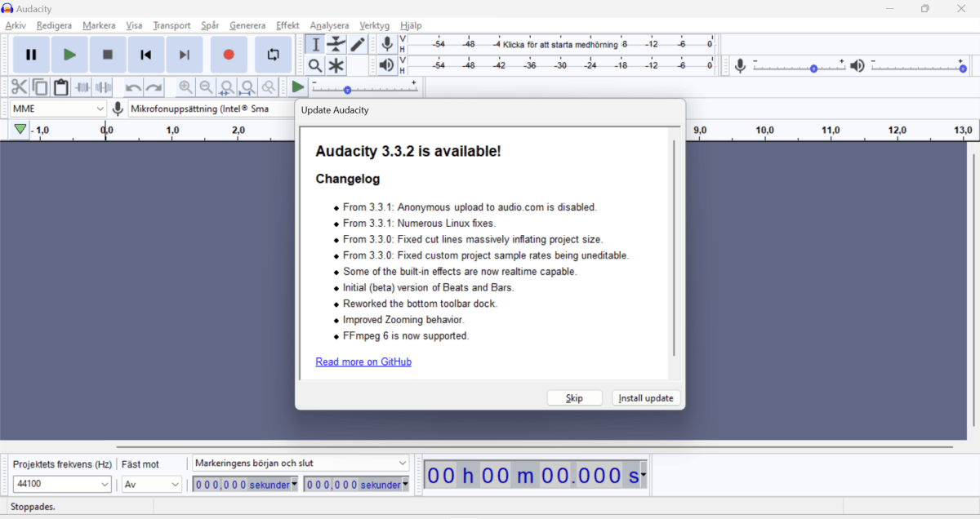980x519 pixels.
Task: Skip to start of project
Action: [x=146, y=55]
